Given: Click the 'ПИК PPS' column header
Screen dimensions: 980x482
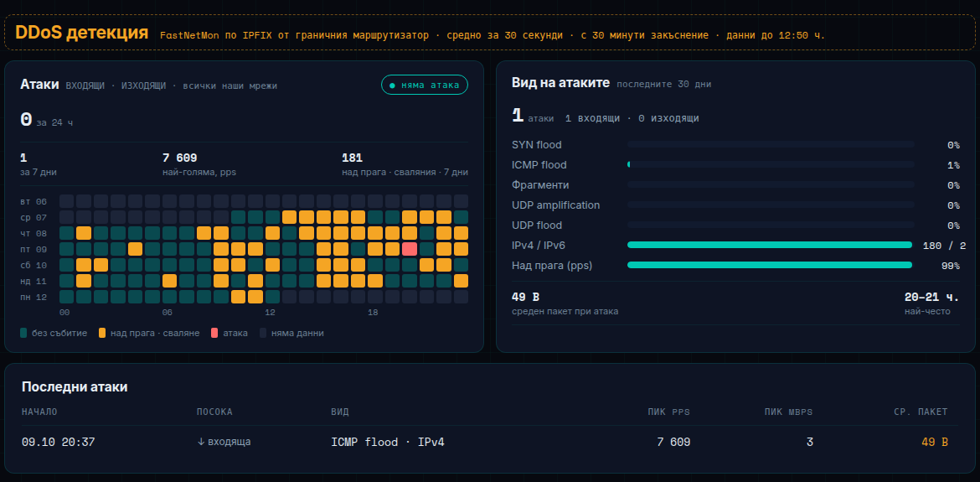Looking at the screenshot, I should pyautogui.click(x=668, y=412).
